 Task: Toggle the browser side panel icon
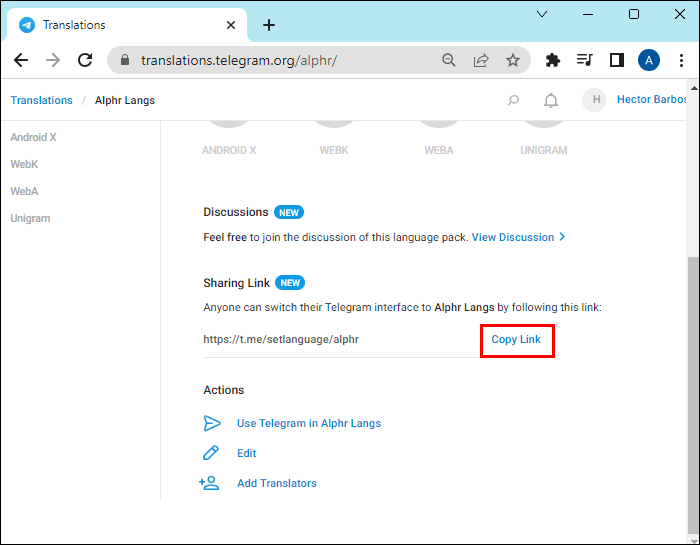[617, 60]
